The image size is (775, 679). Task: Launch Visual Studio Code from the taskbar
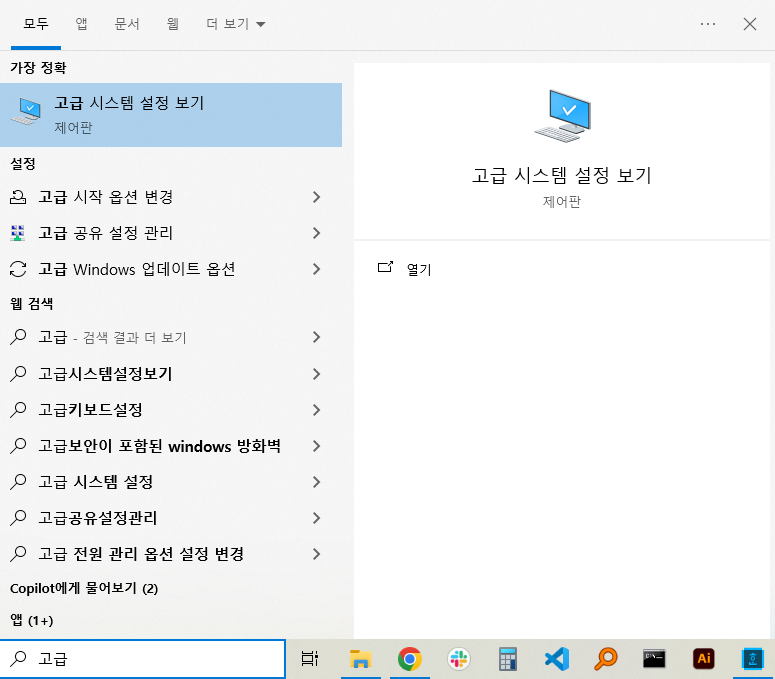[557, 659]
